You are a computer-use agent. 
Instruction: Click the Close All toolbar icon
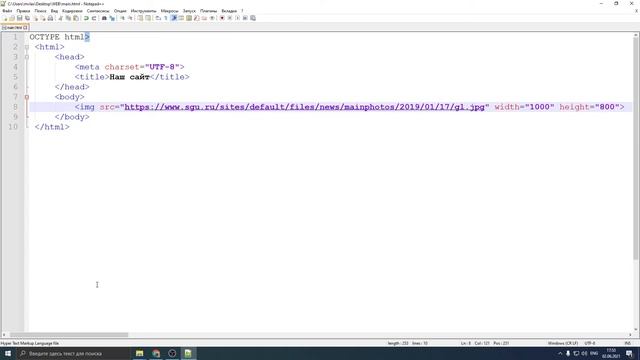tap(43, 18)
